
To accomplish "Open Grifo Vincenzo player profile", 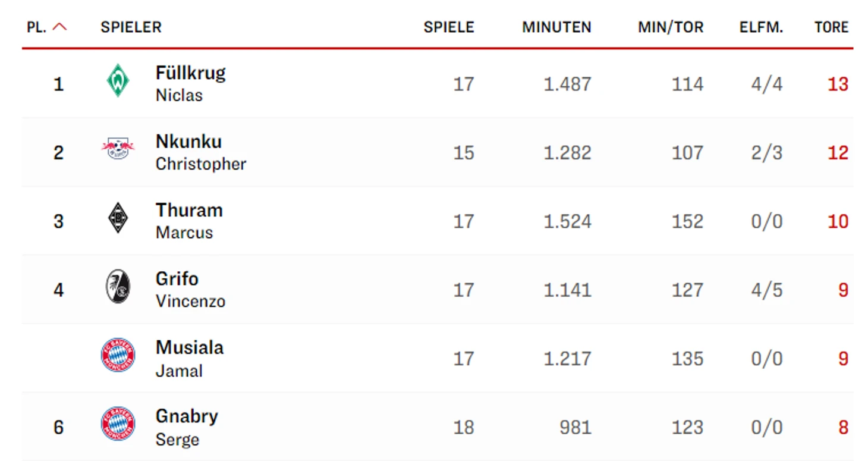I will pyautogui.click(x=190, y=290).
